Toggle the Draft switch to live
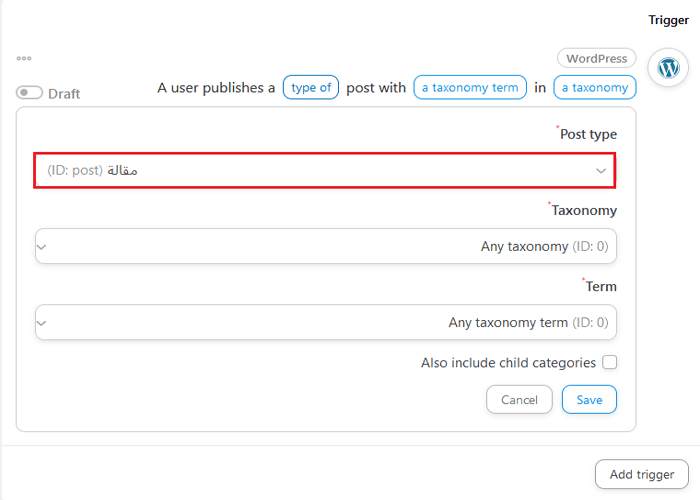 (x=30, y=93)
